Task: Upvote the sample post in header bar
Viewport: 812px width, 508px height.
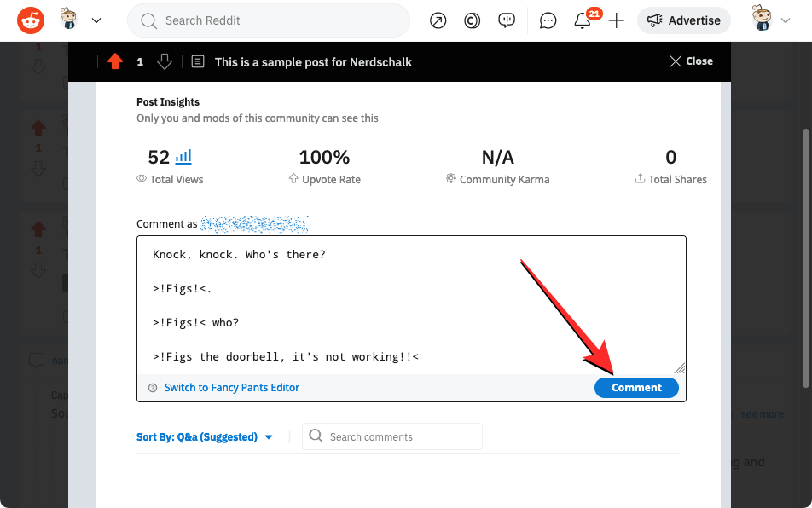Action: (115, 61)
